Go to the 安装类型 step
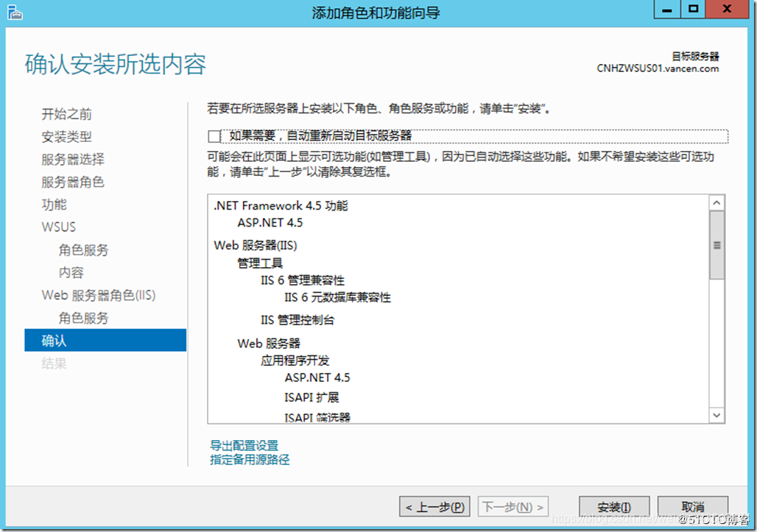 pos(66,137)
